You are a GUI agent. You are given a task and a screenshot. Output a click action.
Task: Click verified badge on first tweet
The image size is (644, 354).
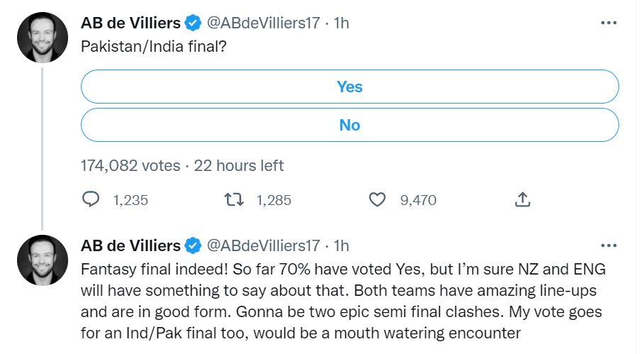click(193, 23)
